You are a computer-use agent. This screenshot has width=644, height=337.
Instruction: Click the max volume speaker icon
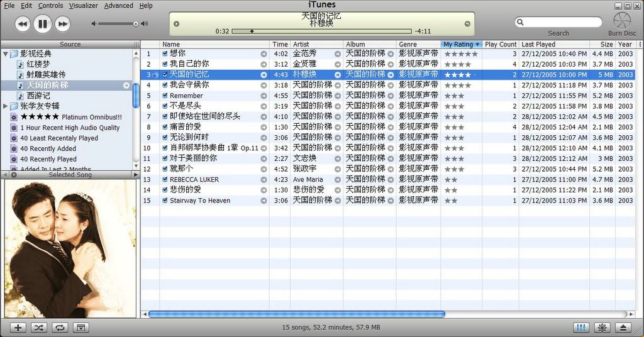(144, 24)
